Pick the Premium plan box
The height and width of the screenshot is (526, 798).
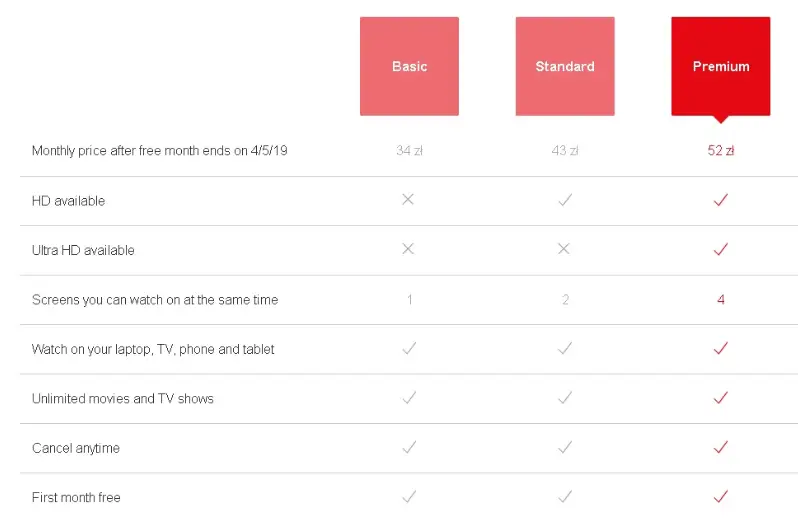click(x=721, y=66)
